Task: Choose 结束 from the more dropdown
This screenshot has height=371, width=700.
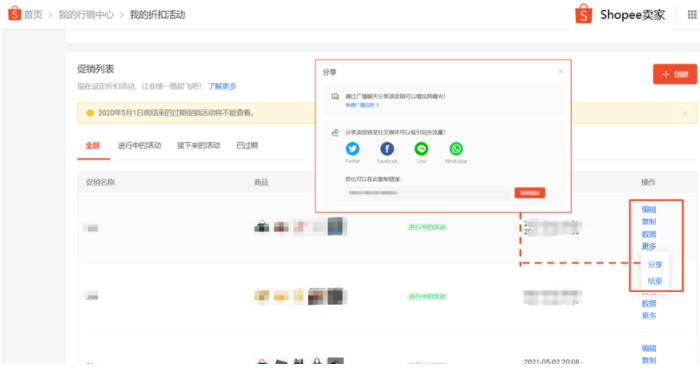Action: pos(655,281)
